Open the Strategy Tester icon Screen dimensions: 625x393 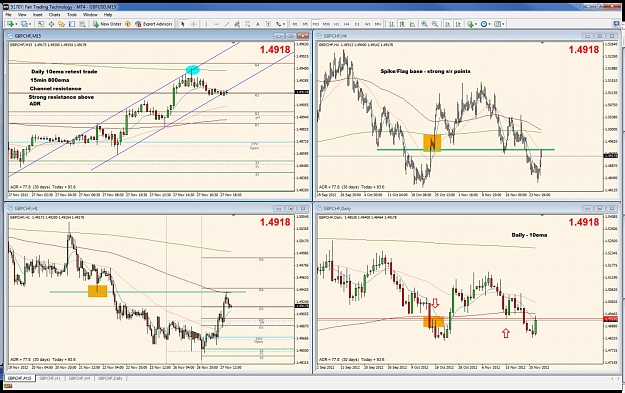[x=82, y=24]
